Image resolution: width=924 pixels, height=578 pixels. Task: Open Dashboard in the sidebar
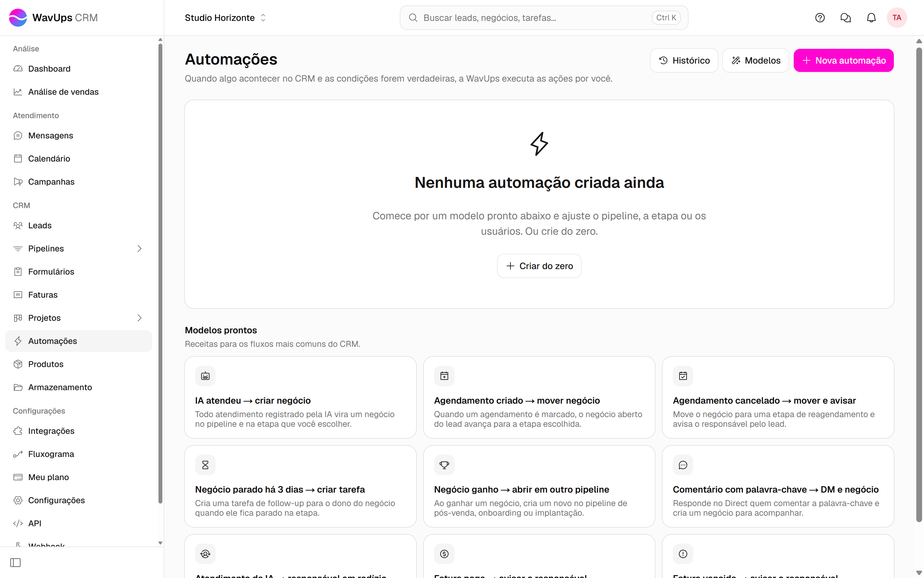[x=78, y=69]
